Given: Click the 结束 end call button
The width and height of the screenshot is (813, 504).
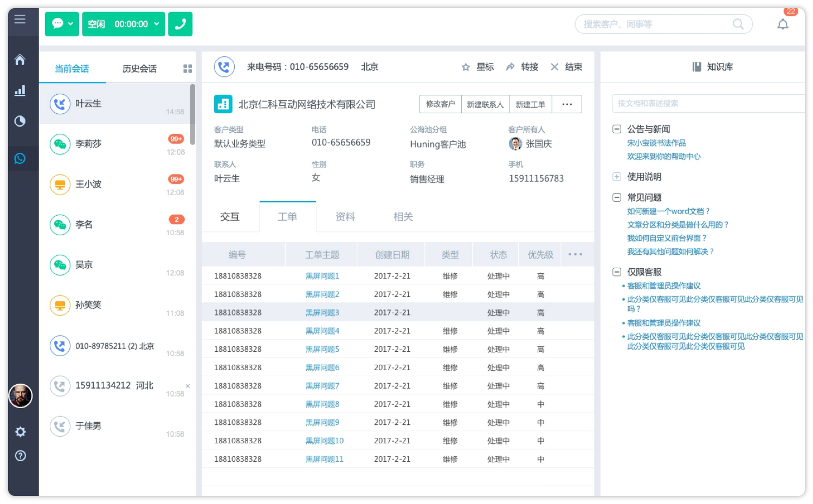Looking at the screenshot, I should point(566,67).
